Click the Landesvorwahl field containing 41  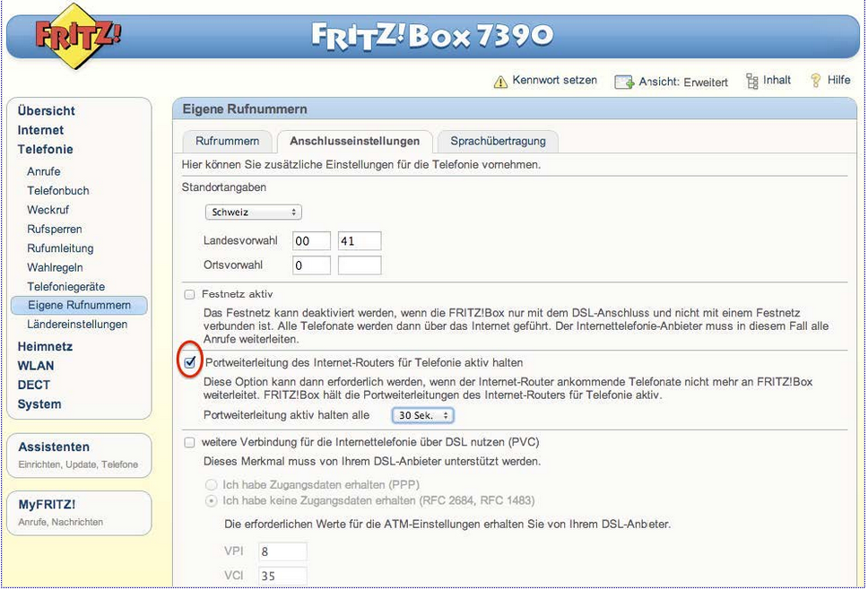coord(359,240)
